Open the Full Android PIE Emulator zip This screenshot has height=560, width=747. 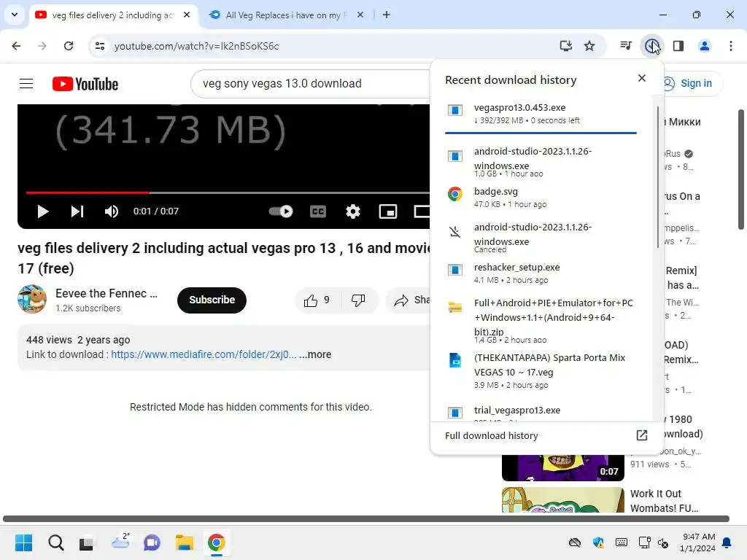[541, 320]
